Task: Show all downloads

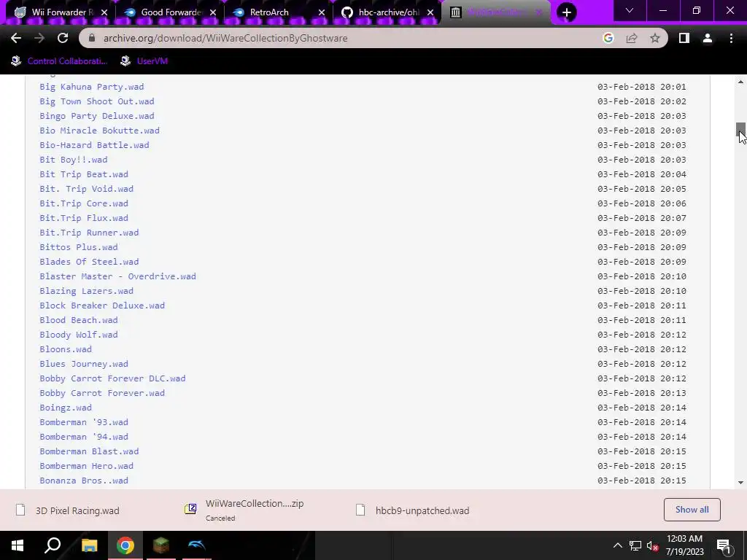Action: (x=692, y=510)
